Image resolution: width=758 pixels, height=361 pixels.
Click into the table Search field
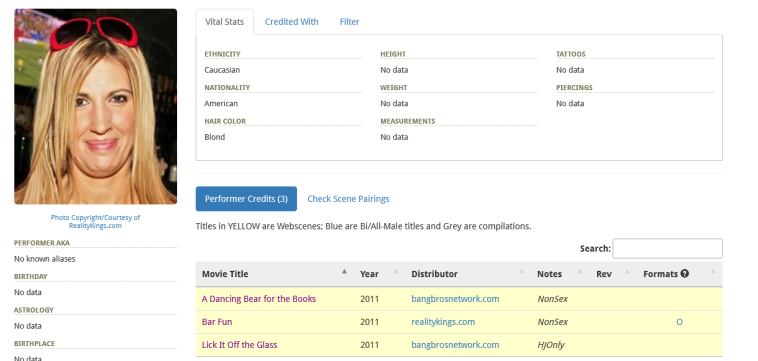(667, 248)
